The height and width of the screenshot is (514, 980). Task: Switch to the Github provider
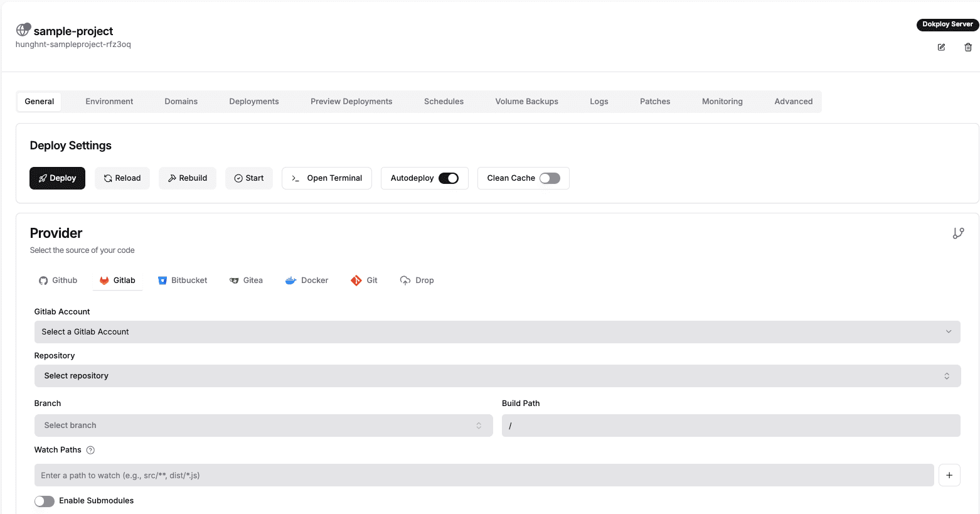pyautogui.click(x=58, y=280)
